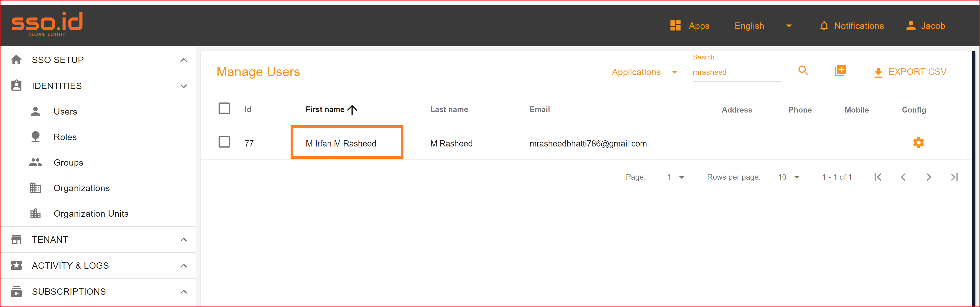Click the Apps link in header
This screenshot has width=980, height=307.
point(699,26)
